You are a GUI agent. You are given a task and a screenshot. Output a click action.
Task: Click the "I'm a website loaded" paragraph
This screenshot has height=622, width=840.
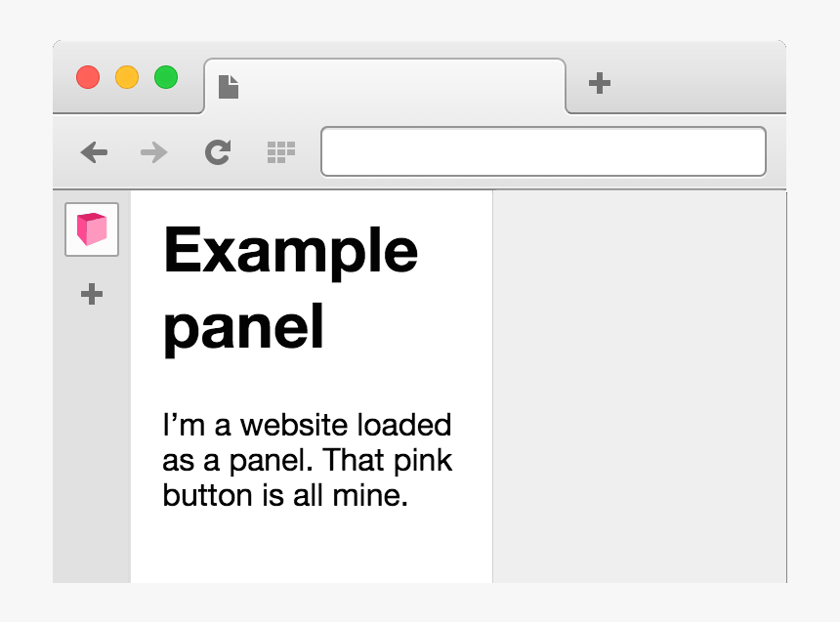pyautogui.click(x=307, y=460)
